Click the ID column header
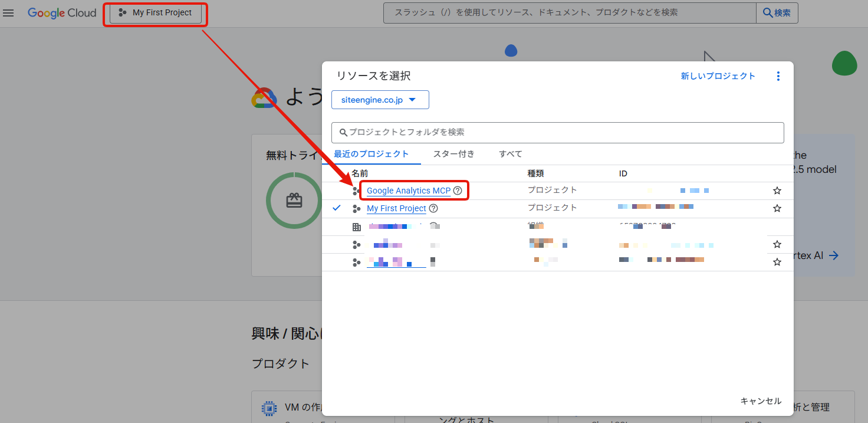 pyautogui.click(x=623, y=173)
